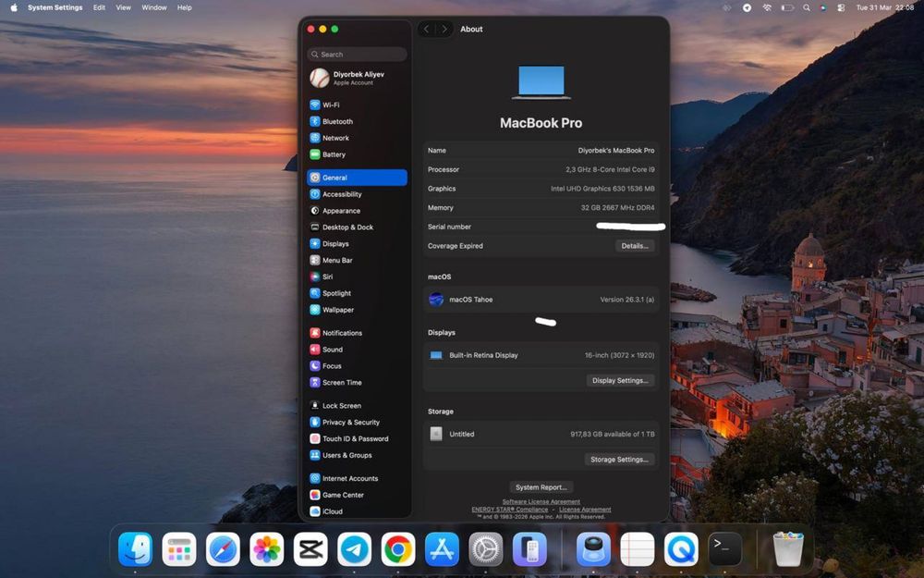Open Google Chrome from the Dock
Image resolution: width=924 pixels, height=578 pixels.
tap(397, 549)
